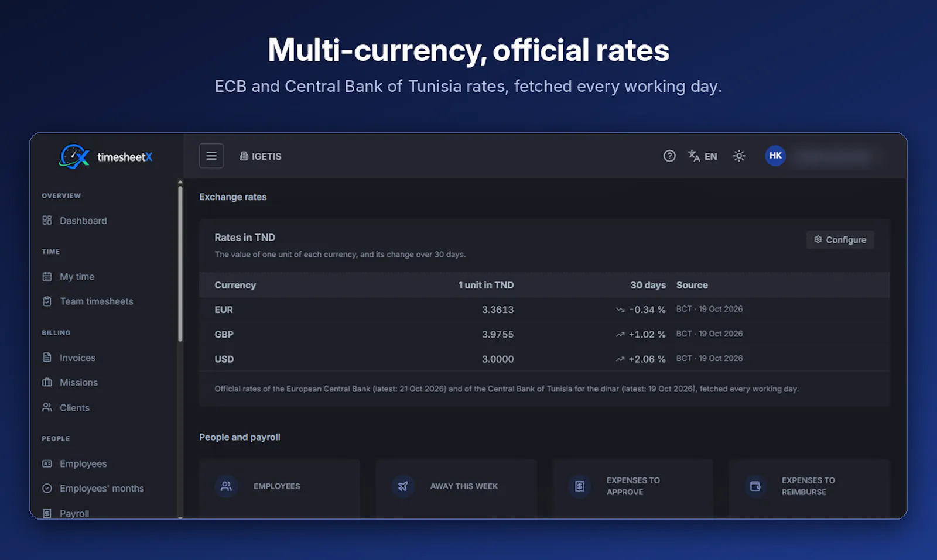Click the GBP rate value 3.9755

498,335
